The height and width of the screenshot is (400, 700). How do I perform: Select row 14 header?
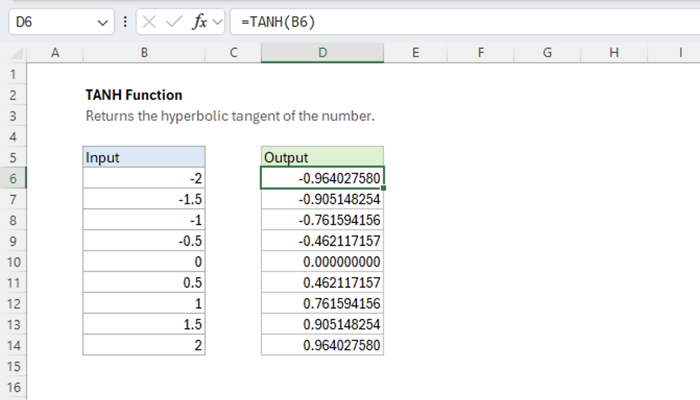13,346
